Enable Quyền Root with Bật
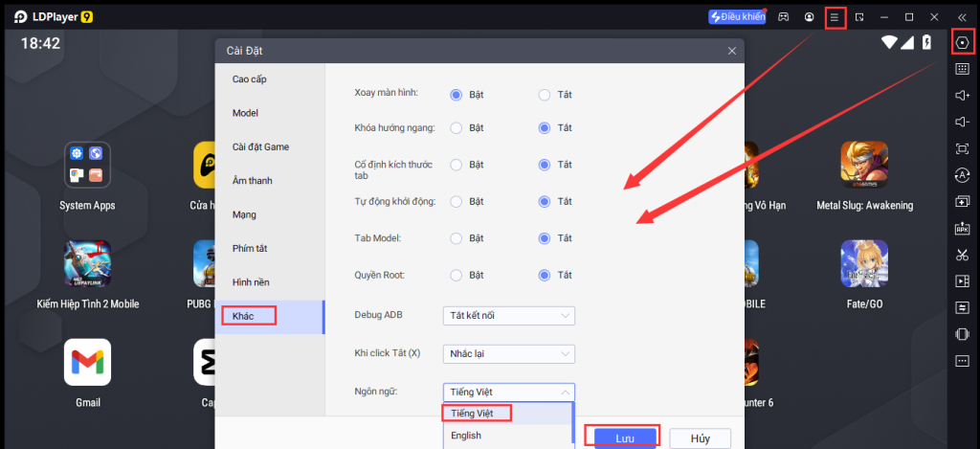The width and height of the screenshot is (980, 449). (457, 276)
